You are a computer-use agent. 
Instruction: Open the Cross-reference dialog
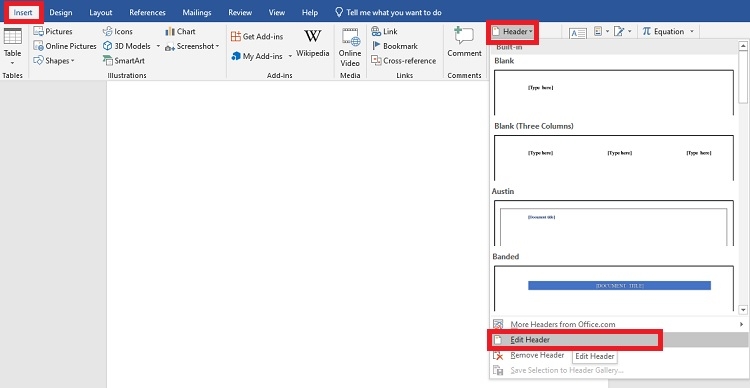click(403, 61)
